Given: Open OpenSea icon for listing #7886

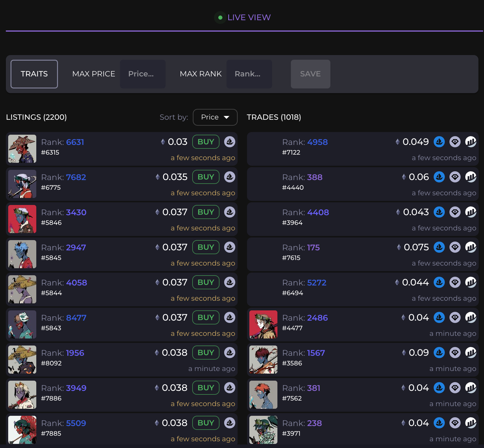Looking at the screenshot, I should tap(230, 388).
